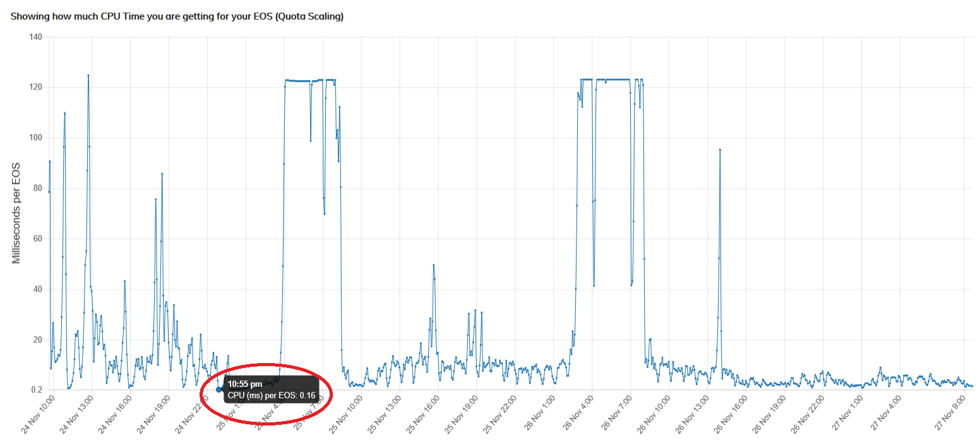Click the '24 Nov 10:00' x-axis label
This screenshot has height=440, width=980.
point(39,414)
